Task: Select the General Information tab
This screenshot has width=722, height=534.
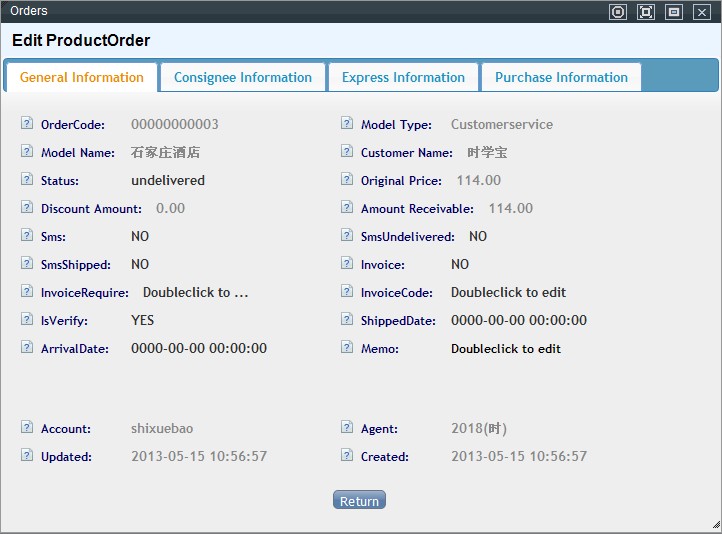Action: coord(82,77)
